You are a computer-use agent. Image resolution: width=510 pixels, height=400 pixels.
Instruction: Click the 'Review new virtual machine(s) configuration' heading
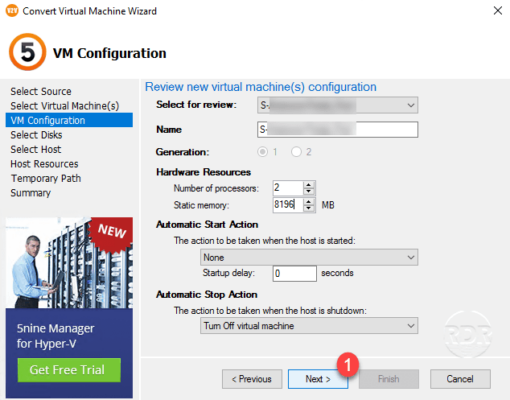[261, 87]
